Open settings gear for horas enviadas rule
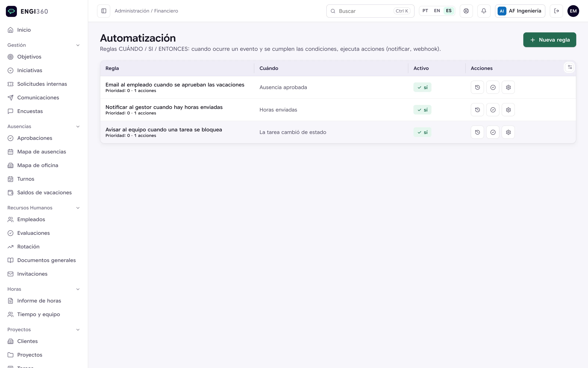 508,110
